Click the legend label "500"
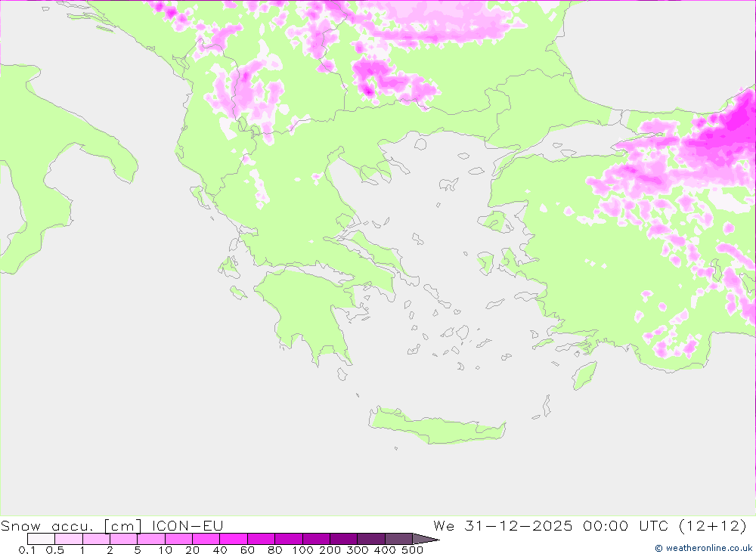756x554 pixels. point(413,549)
